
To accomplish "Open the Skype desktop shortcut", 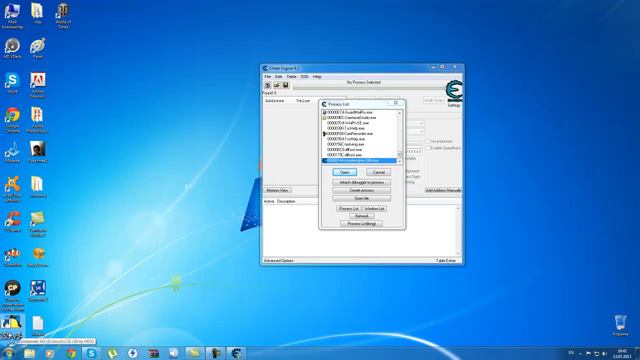I will (12, 83).
